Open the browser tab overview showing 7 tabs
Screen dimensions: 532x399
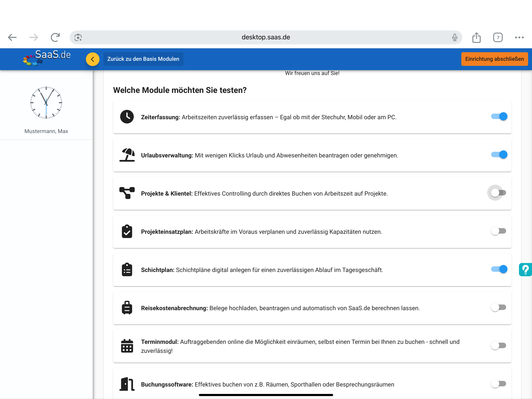pyautogui.click(x=498, y=37)
